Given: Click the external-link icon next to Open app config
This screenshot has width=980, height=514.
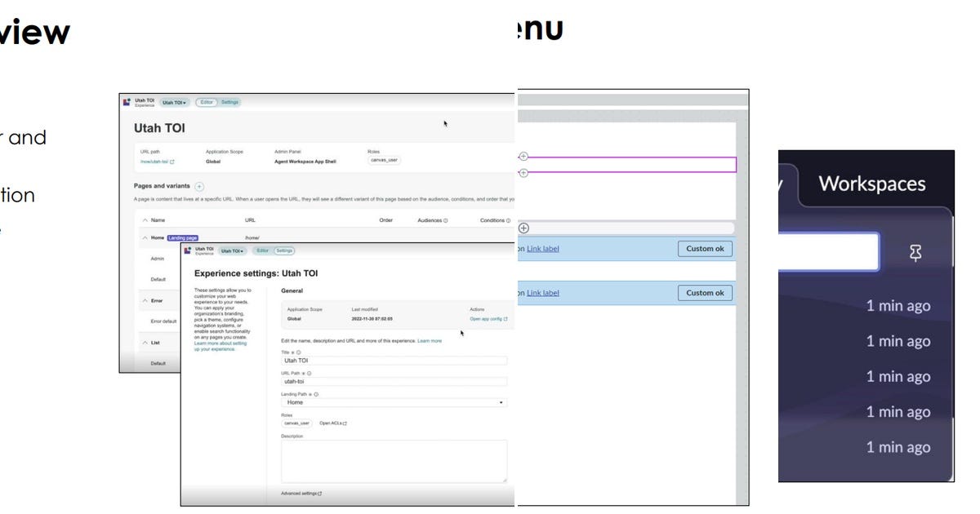Looking at the screenshot, I should click(x=505, y=319).
